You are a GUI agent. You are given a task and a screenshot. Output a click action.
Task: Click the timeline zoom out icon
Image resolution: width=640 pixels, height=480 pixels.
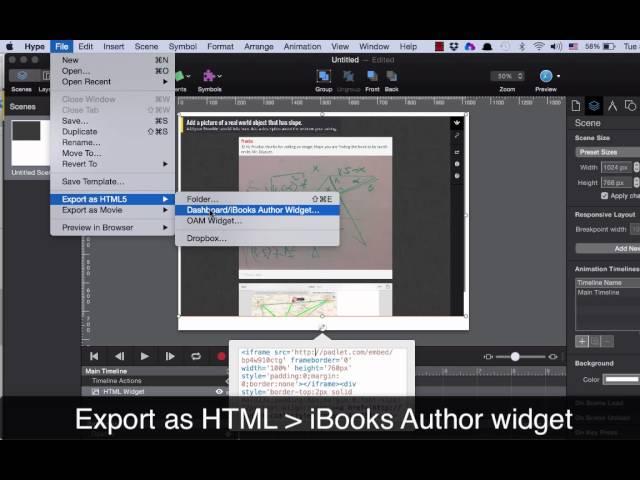tap(488, 357)
